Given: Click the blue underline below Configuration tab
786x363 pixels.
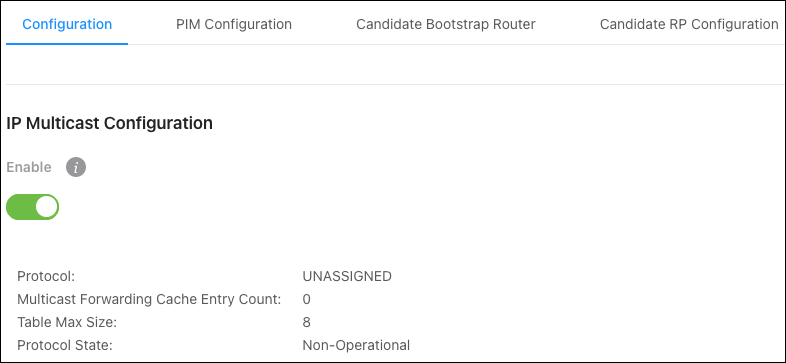Looking at the screenshot, I should point(67,44).
